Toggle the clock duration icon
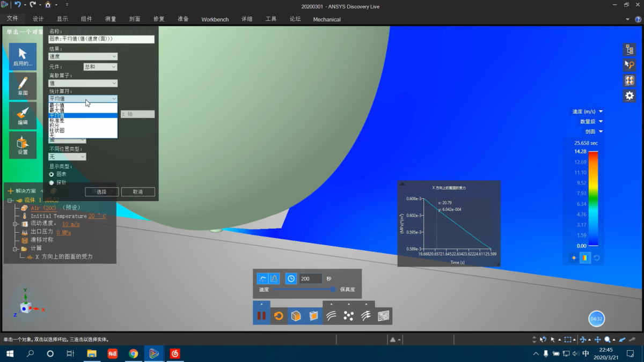The width and height of the screenshot is (644, 362). tap(291, 278)
